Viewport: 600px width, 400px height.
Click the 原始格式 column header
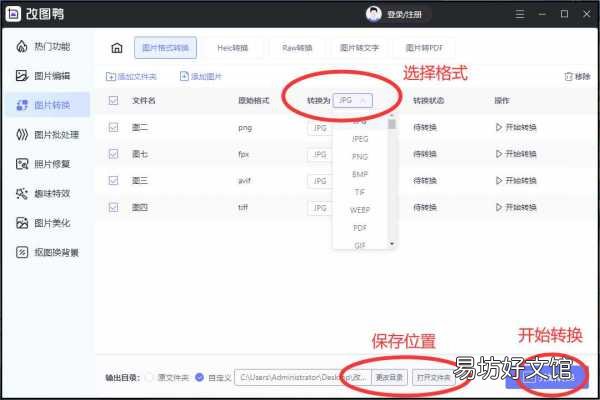tap(254, 100)
